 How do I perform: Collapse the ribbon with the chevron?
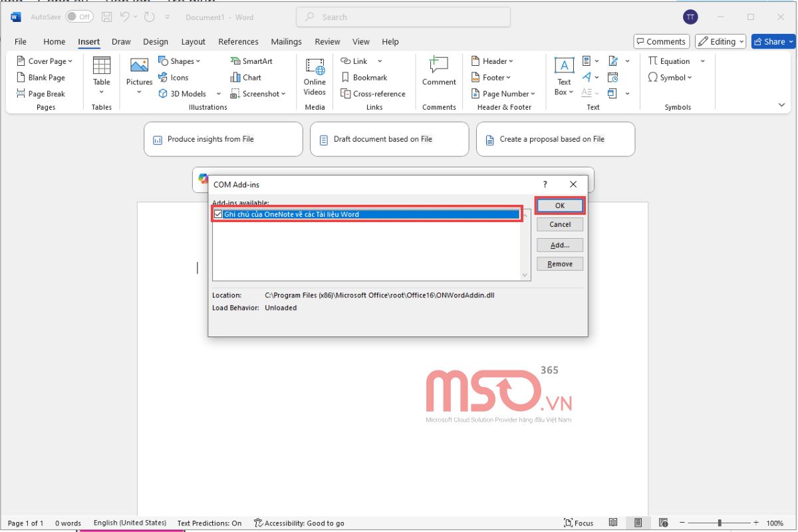(781, 105)
